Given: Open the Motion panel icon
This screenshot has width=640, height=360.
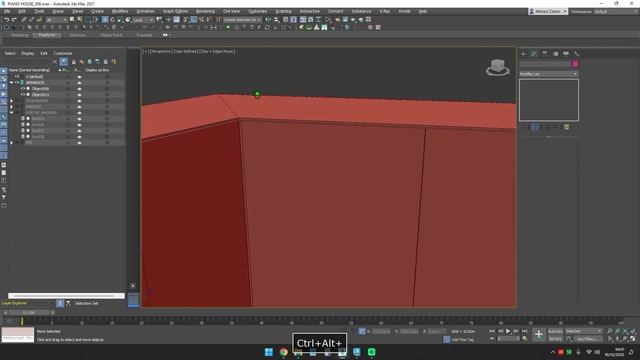Looking at the screenshot, I should point(555,54).
